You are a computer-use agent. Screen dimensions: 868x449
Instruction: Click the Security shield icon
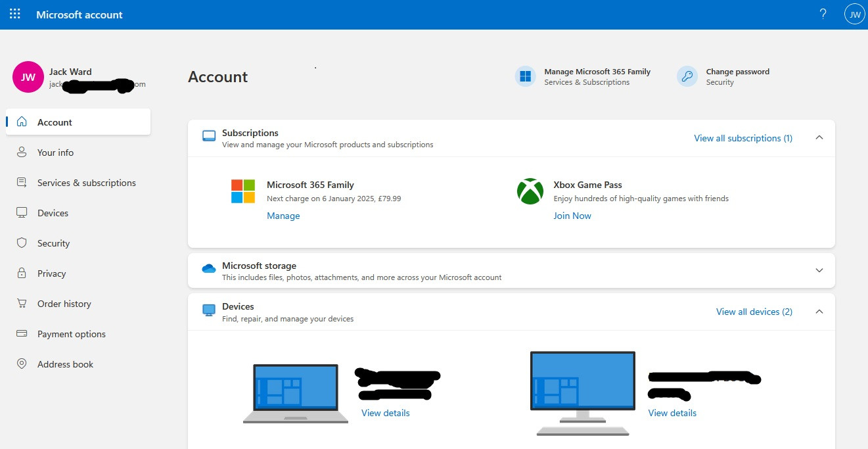coord(22,243)
